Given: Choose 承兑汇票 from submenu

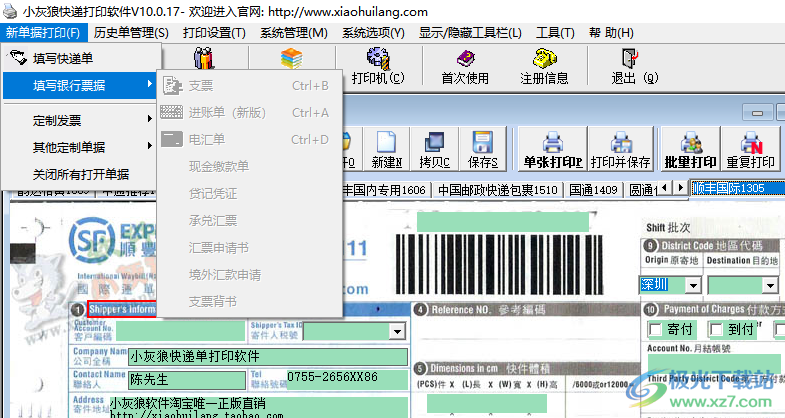Looking at the screenshot, I should (x=250, y=221).
